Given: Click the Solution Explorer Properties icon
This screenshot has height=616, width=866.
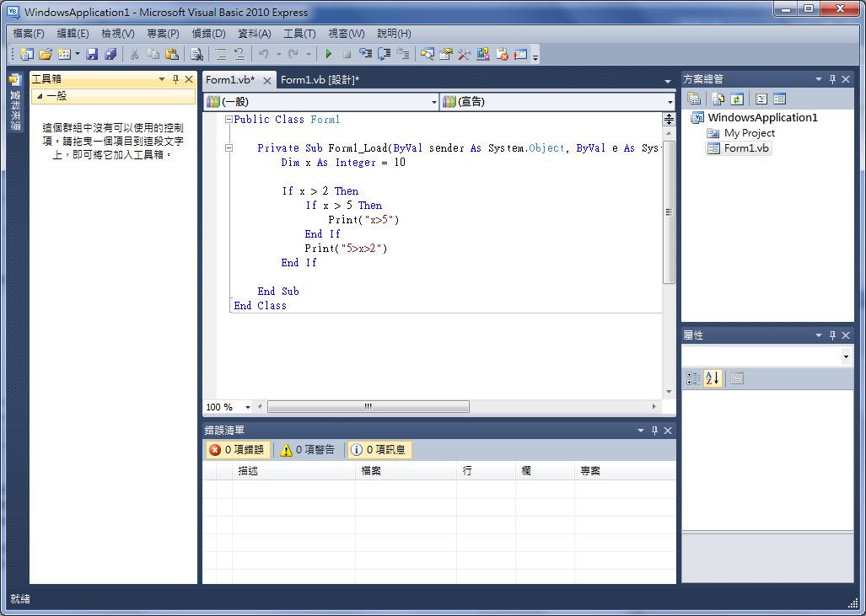Looking at the screenshot, I should click(x=694, y=99).
